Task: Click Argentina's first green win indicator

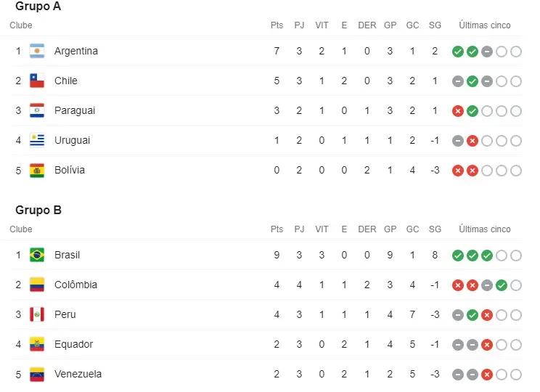Action: tap(457, 52)
